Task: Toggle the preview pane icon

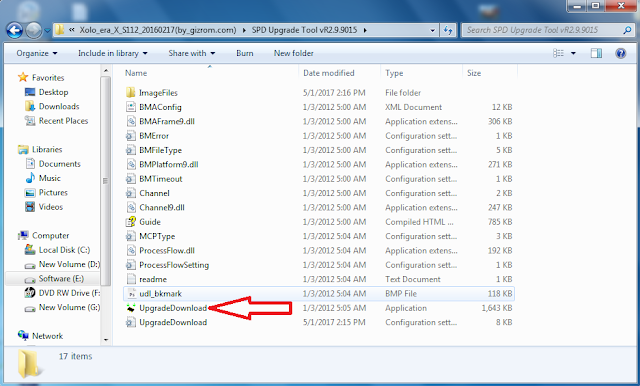Action: (596, 53)
